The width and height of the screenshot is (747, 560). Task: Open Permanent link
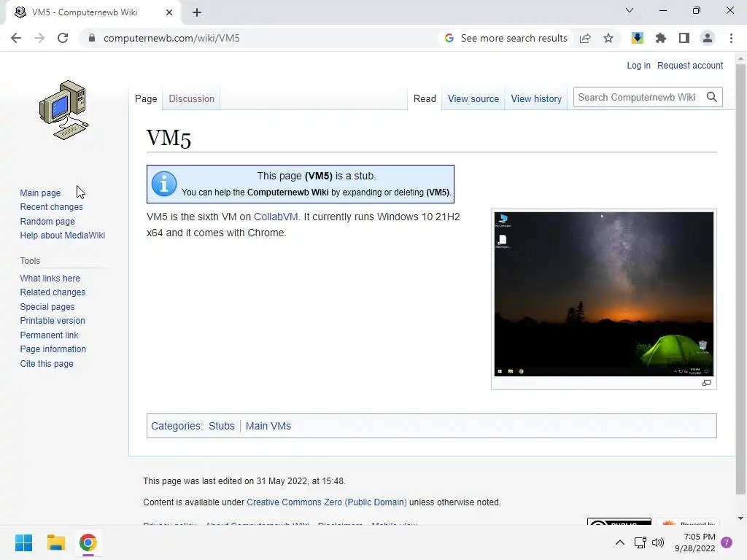(49, 335)
